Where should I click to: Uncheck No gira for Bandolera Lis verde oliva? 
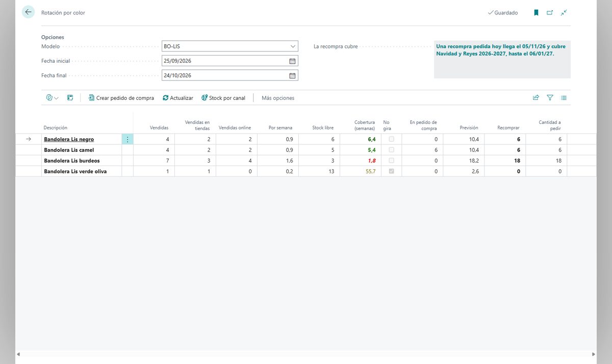[392, 171]
